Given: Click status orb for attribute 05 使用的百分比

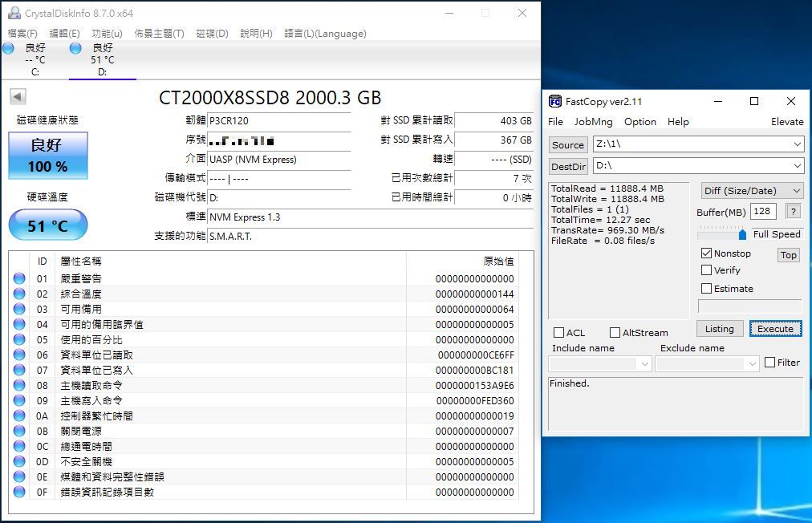Looking at the screenshot, I should [x=19, y=339].
